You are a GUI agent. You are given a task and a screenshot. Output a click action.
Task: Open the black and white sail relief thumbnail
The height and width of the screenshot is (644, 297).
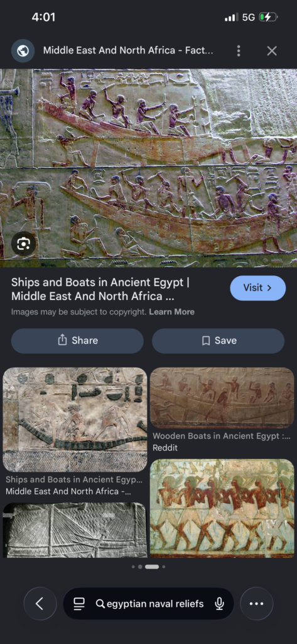tap(75, 530)
